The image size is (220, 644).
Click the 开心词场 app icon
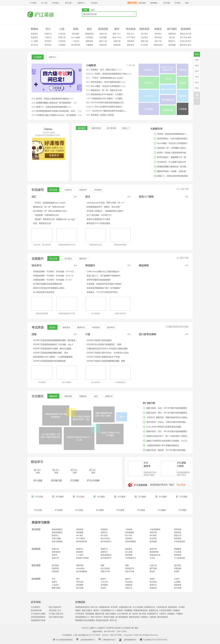point(38,471)
